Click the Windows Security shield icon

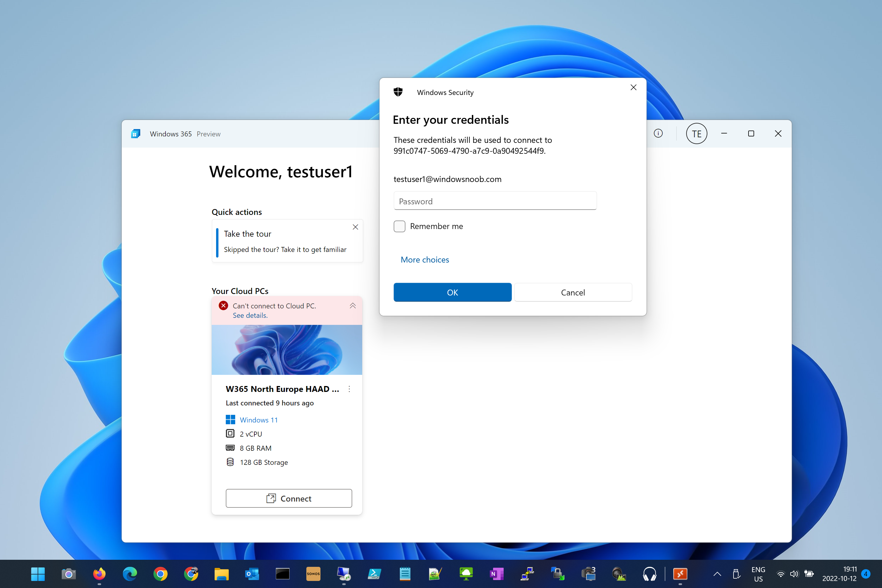pyautogui.click(x=398, y=92)
